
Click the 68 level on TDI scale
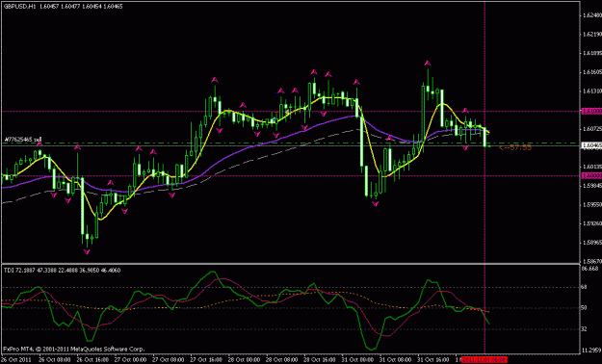[585, 287]
